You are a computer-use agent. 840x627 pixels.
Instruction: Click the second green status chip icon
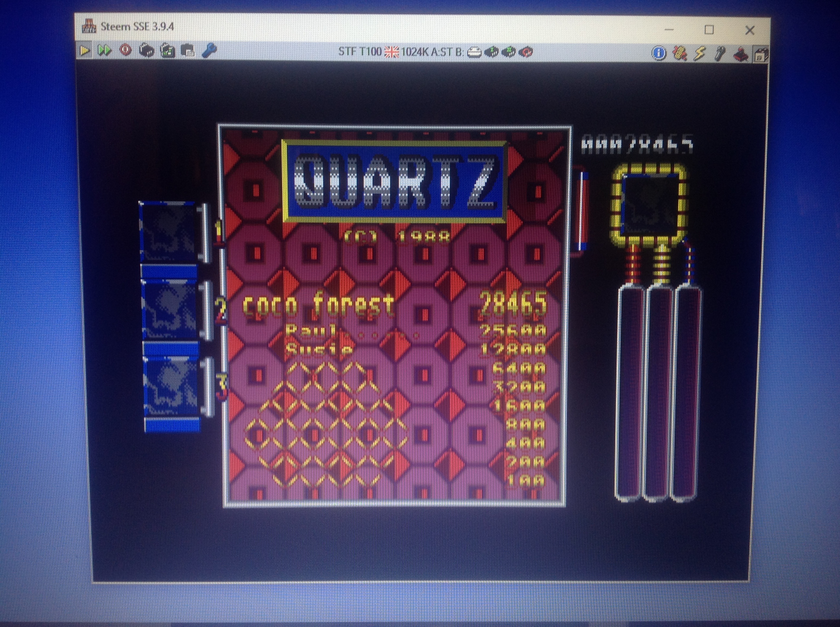[x=508, y=52]
